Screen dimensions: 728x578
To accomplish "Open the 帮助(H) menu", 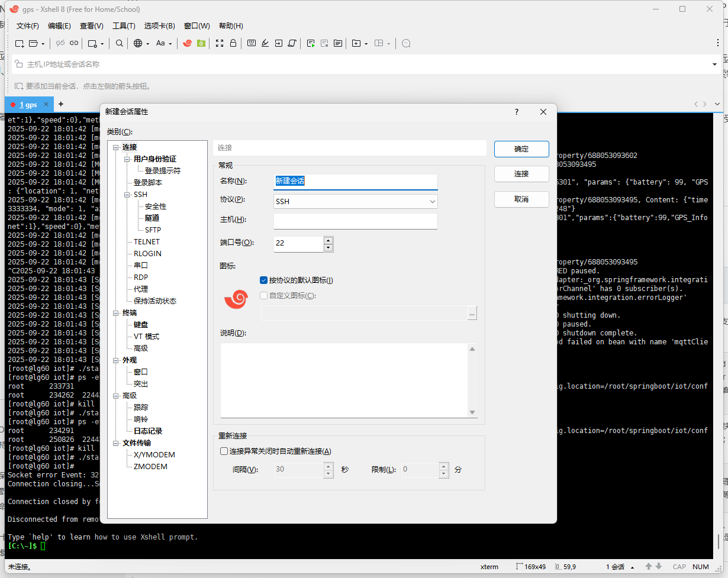I will click(231, 26).
